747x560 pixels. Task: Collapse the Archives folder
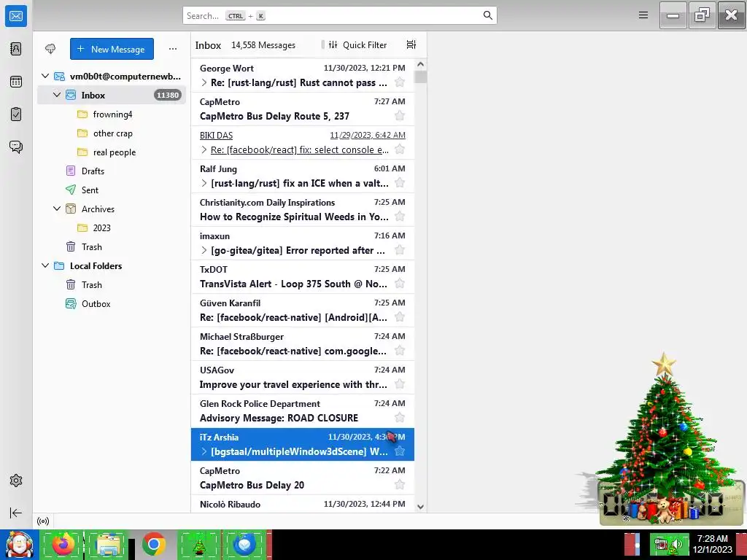(x=57, y=209)
